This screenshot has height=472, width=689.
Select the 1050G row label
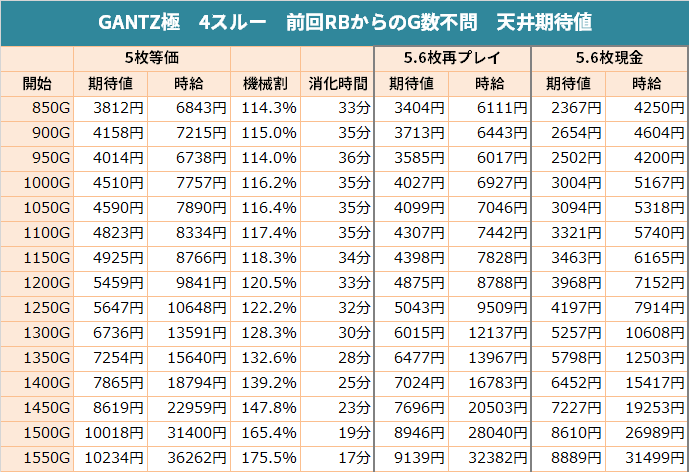37,208
